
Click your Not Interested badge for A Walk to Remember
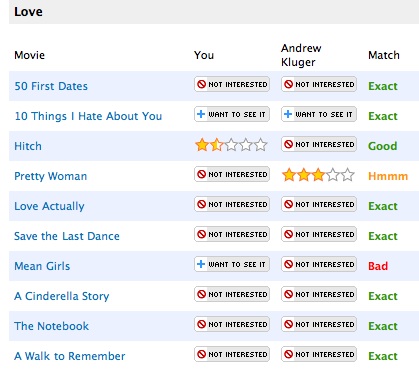[x=232, y=354]
